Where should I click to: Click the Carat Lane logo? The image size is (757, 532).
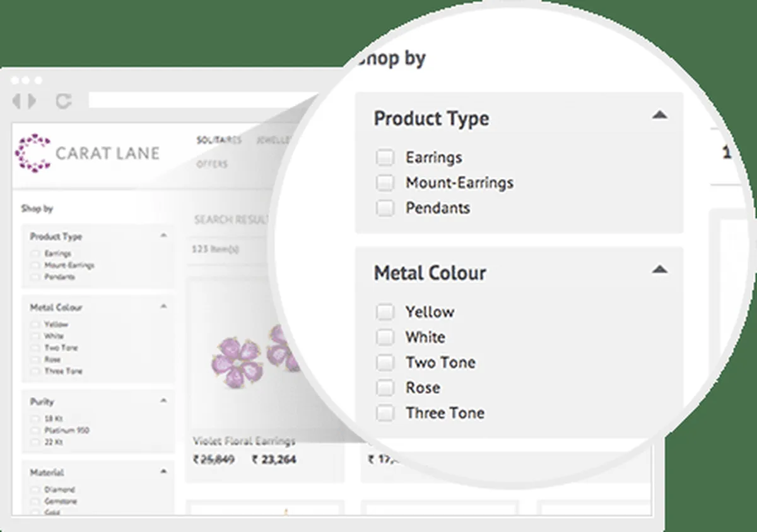click(x=87, y=153)
